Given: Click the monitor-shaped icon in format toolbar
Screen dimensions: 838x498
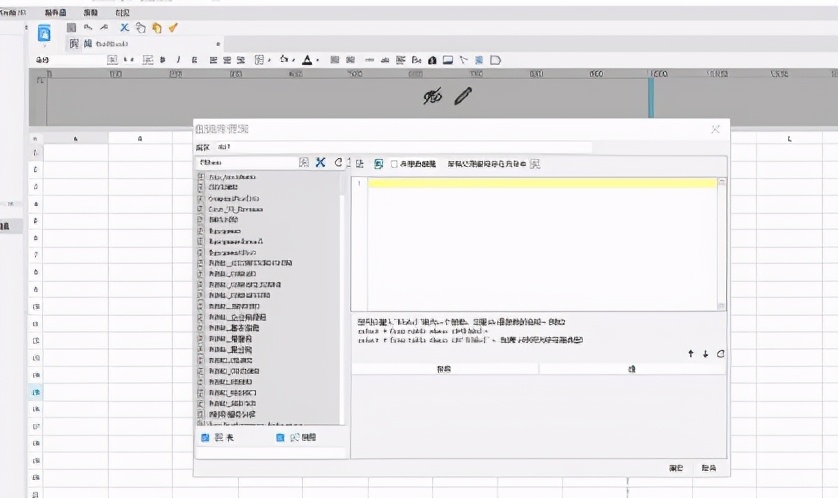Looking at the screenshot, I should tap(448, 60).
